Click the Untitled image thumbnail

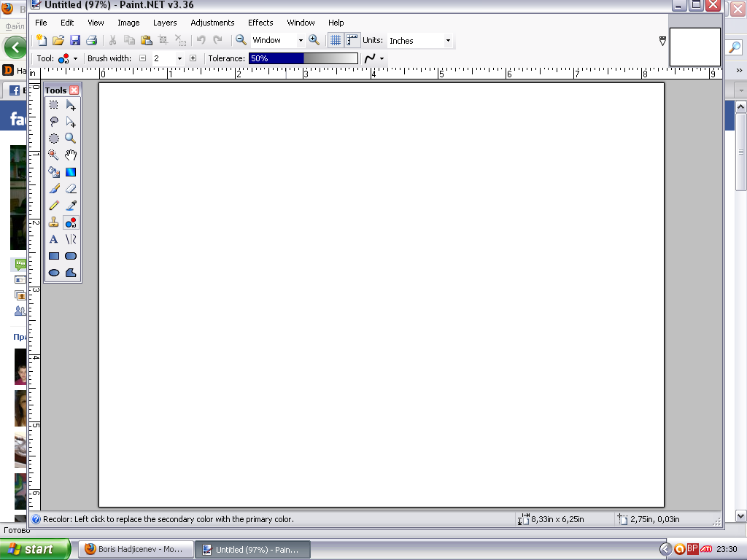pos(694,47)
